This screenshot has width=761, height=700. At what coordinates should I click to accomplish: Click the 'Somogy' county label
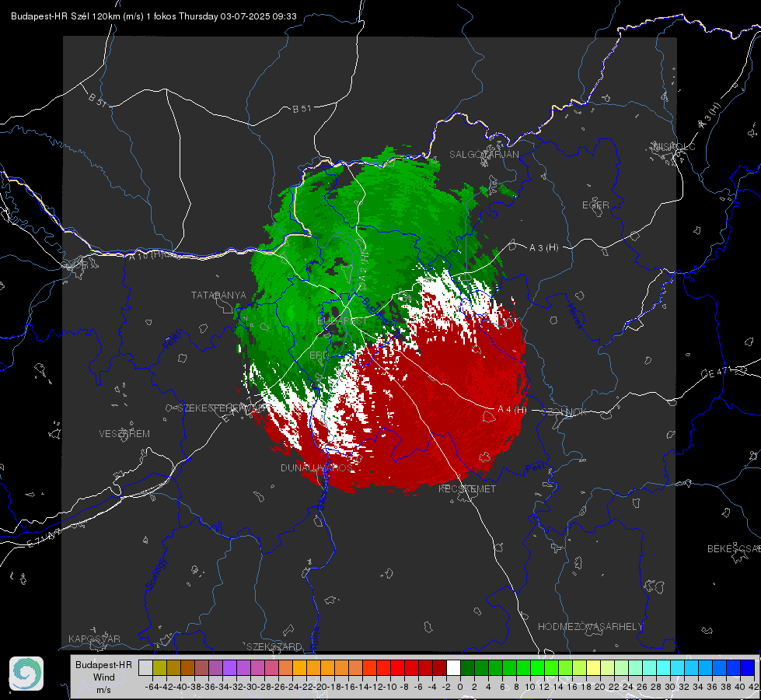click(x=155, y=574)
